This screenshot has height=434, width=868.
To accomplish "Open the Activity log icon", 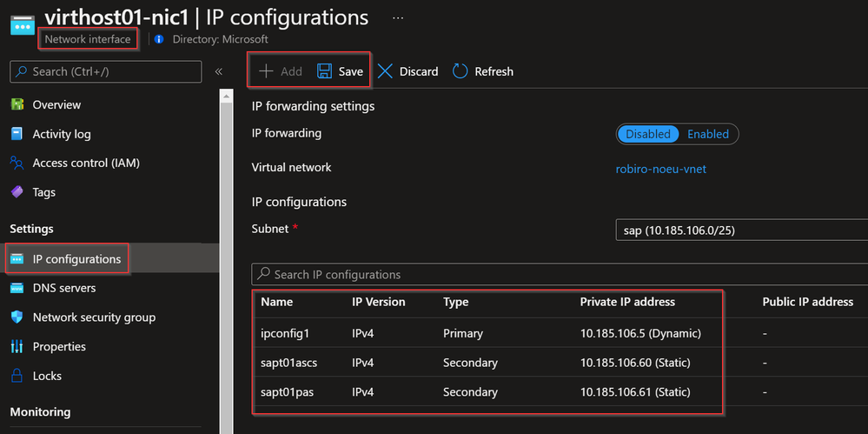I will tap(17, 134).
